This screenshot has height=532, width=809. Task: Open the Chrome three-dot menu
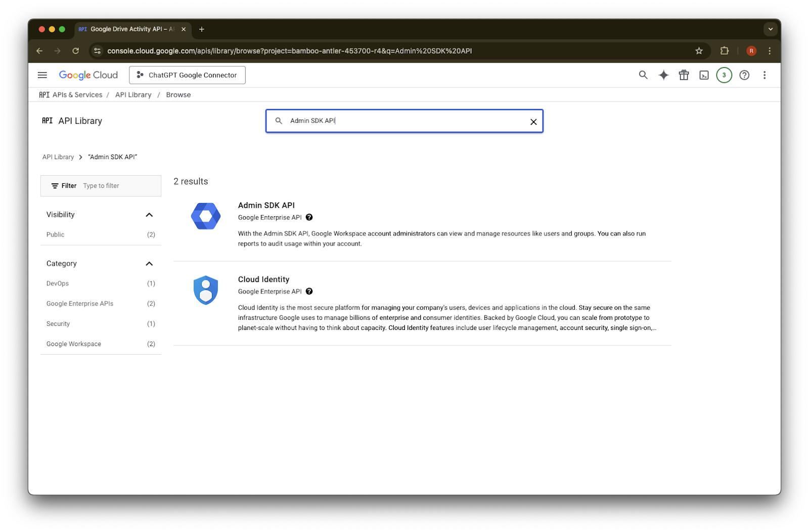pos(770,51)
